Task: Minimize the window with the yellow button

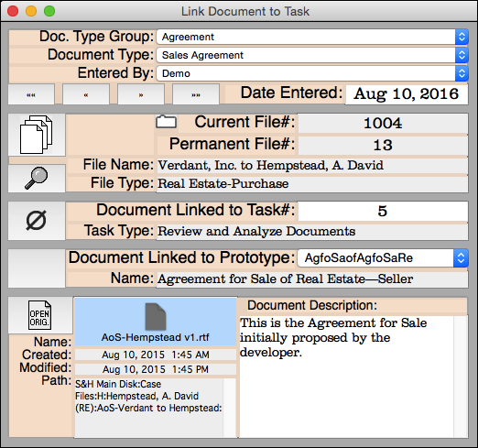Action: (31, 11)
